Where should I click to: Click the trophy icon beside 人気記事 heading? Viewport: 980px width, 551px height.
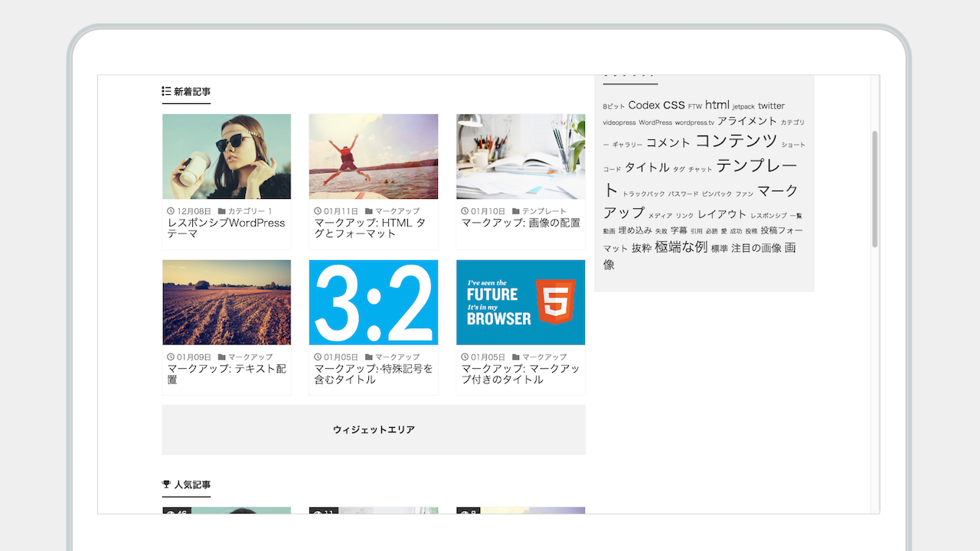click(166, 484)
